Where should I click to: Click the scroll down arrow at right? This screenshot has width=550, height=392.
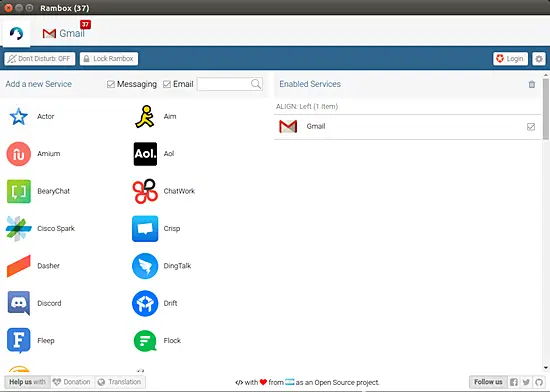point(545,368)
